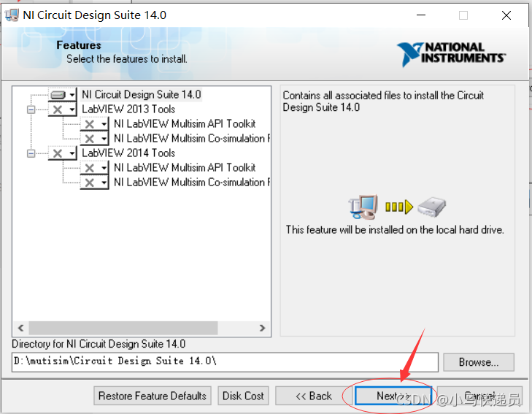Select Multisim API Toolkit label under LabVIEW 2013

[x=185, y=124]
